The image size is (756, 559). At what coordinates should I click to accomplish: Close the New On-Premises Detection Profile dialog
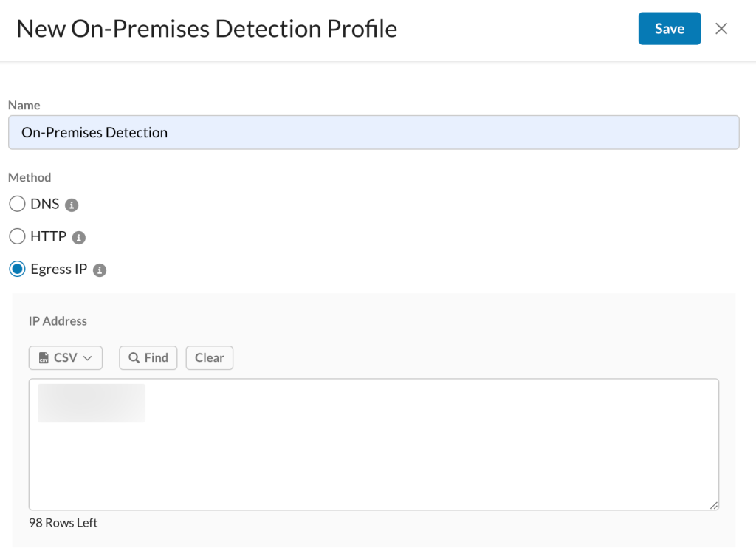click(721, 29)
